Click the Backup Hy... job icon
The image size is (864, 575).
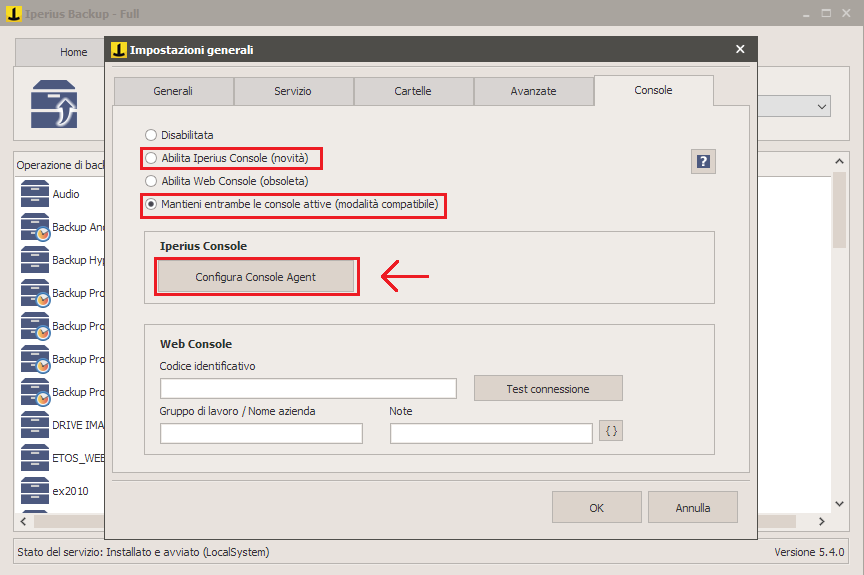[x=35, y=260]
